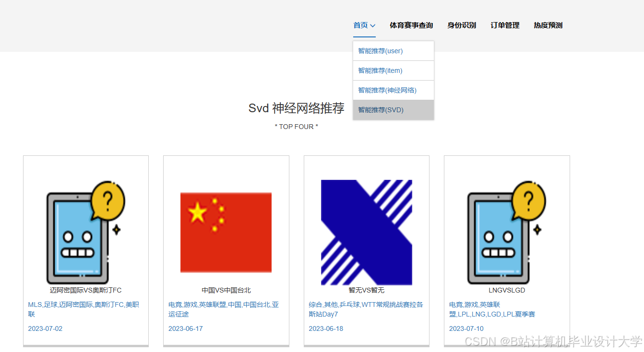Open the 订单管理 nav item
Image resolution: width=644 pixels, height=352 pixels.
505,25
